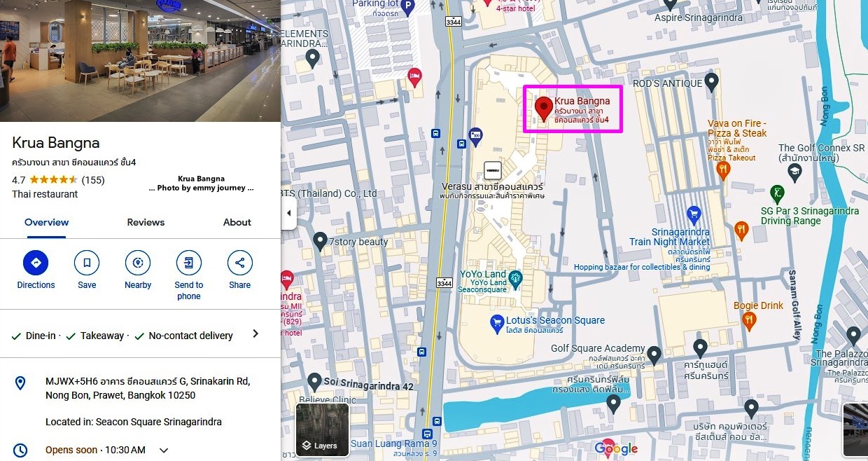
Task: Open the About tab
Action: click(x=237, y=222)
